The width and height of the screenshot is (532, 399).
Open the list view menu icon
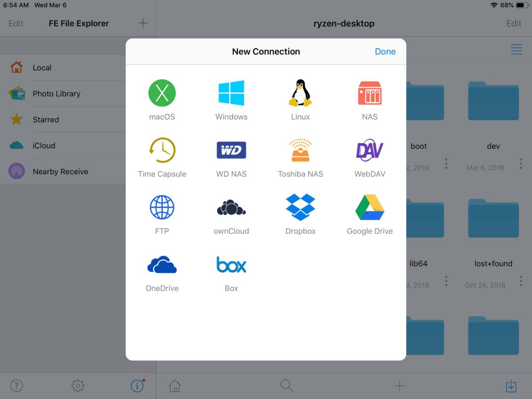point(516,49)
